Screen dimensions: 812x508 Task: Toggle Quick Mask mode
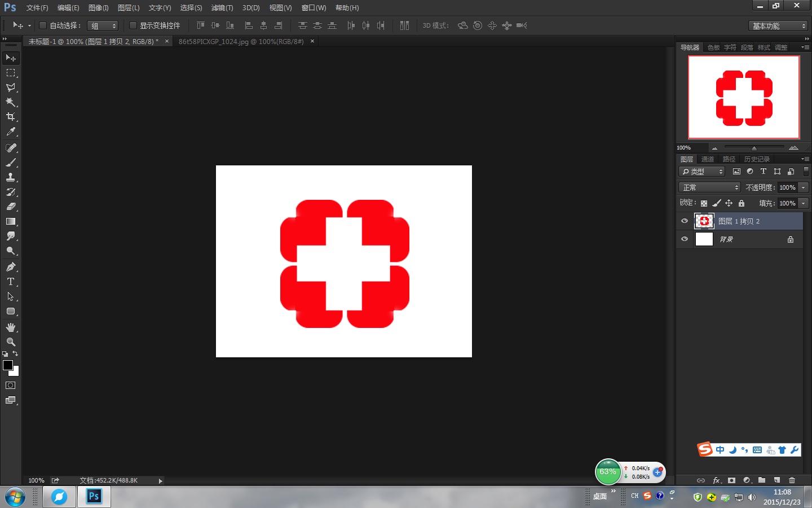click(11, 386)
